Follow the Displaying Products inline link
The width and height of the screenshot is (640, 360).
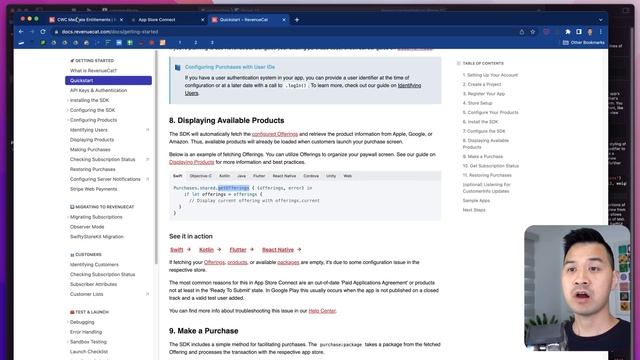[191, 162]
